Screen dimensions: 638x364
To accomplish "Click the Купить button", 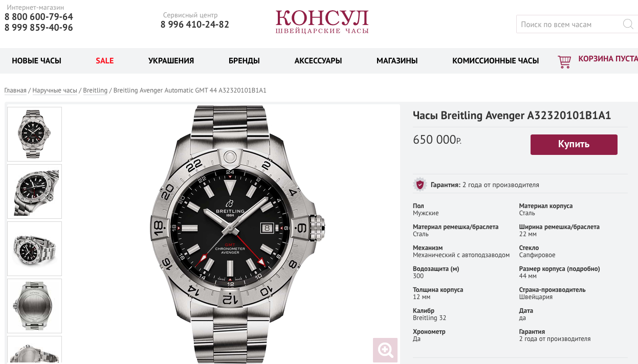I will [x=574, y=144].
